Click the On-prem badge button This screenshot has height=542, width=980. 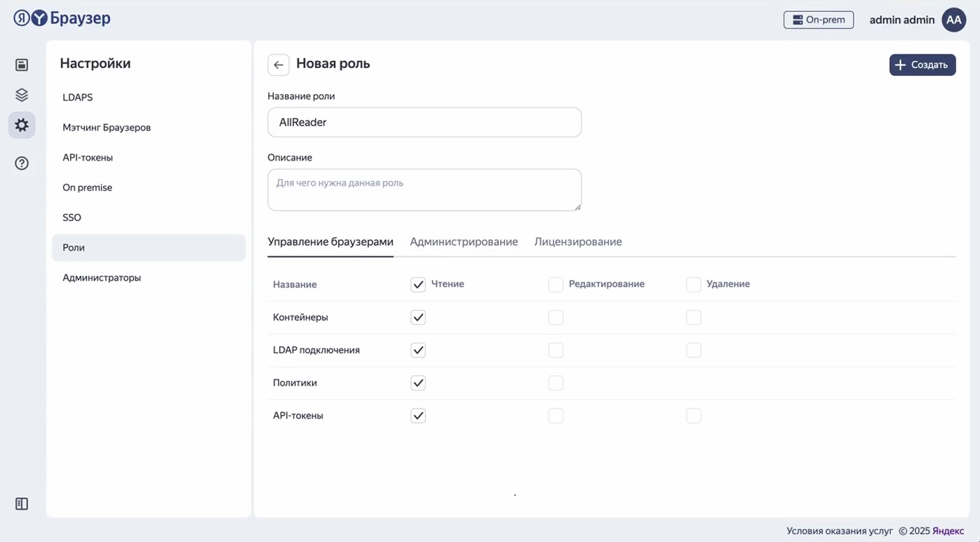tap(818, 20)
